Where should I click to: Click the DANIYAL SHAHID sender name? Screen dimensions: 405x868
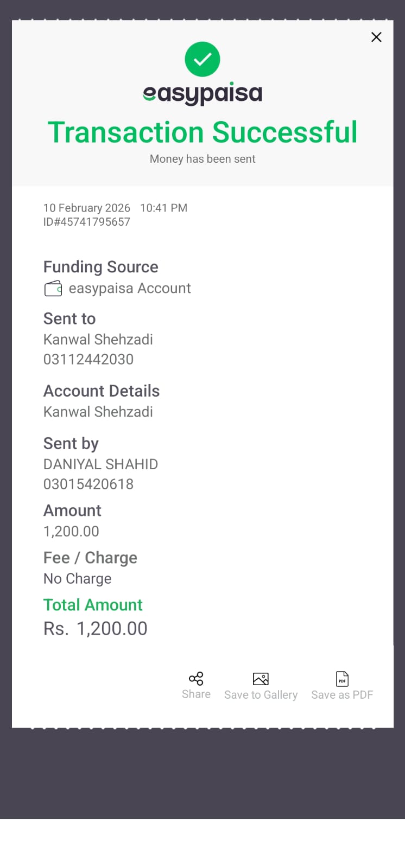pos(101,464)
